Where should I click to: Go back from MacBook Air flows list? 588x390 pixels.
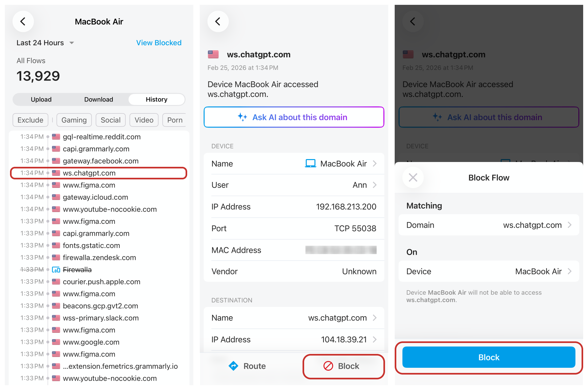[x=23, y=22]
